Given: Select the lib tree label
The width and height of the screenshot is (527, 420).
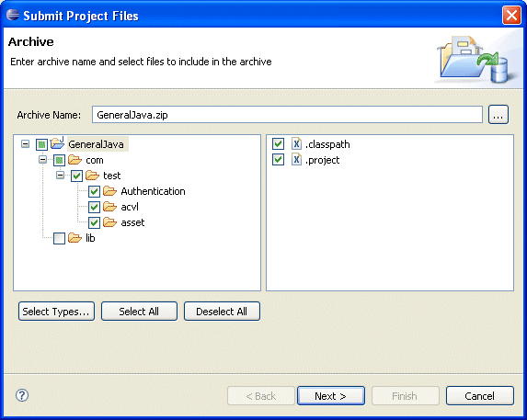Looking at the screenshot, I should pos(90,238).
